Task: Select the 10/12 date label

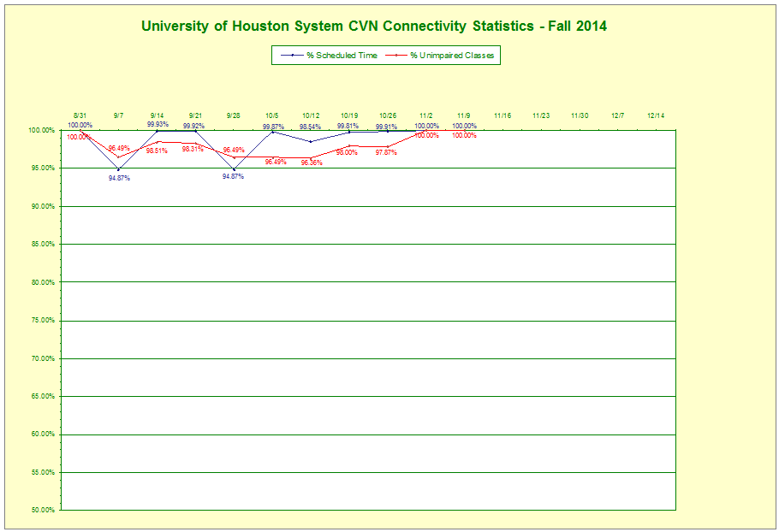Action: pyautogui.click(x=311, y=115)
